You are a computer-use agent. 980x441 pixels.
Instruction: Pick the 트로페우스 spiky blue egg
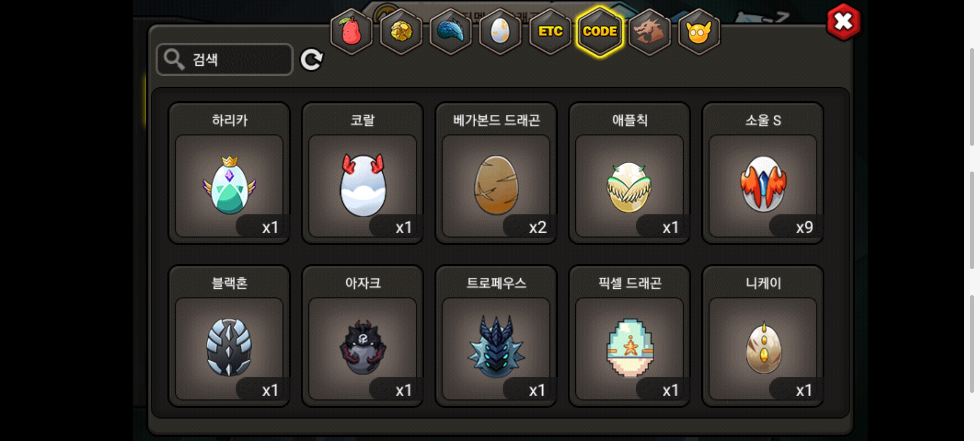496,336
